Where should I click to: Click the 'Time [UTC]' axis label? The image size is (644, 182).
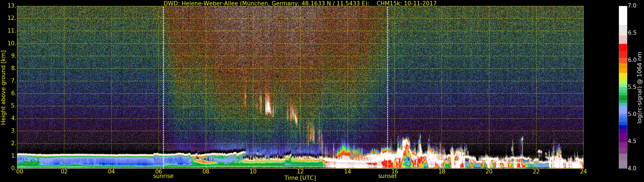pyautogui.click(x=300, y=178)
